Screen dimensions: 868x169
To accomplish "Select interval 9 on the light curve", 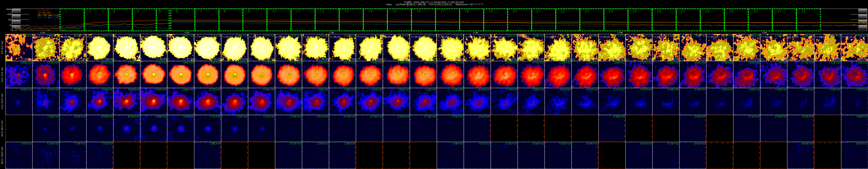I will pos(255,20).
